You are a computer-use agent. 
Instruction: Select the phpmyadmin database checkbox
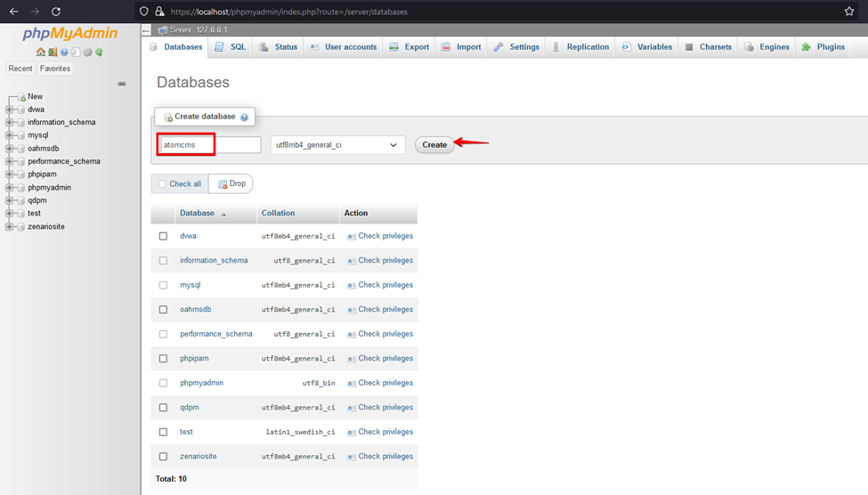coord(163,383)
